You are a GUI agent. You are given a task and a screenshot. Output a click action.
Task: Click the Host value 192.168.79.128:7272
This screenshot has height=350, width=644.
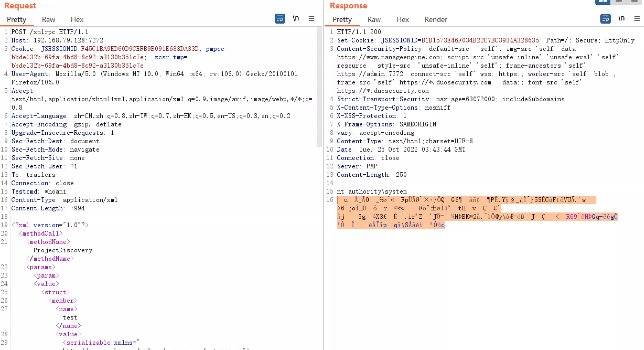pos(68,40)
